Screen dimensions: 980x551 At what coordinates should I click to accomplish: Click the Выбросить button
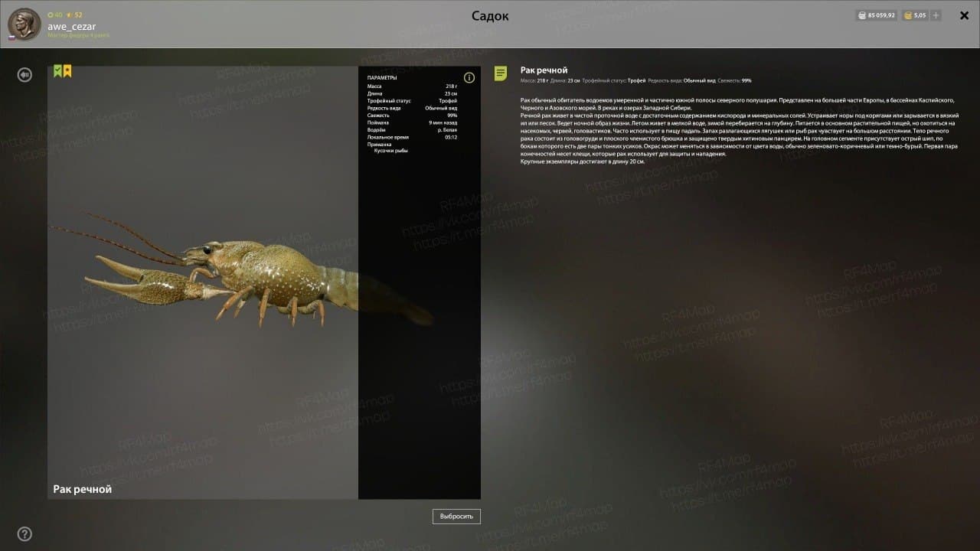coord(456,517)
